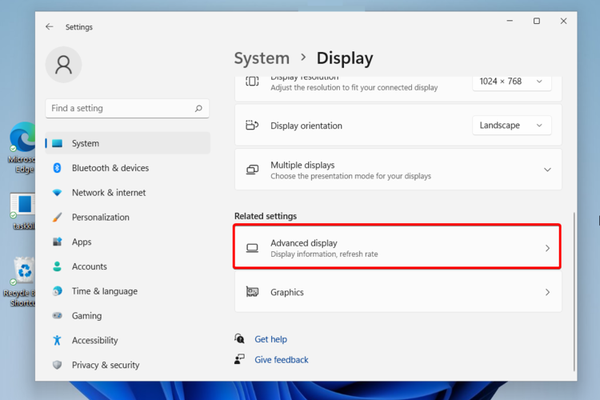Select Apps in the sidebar

tap(82, 242)
